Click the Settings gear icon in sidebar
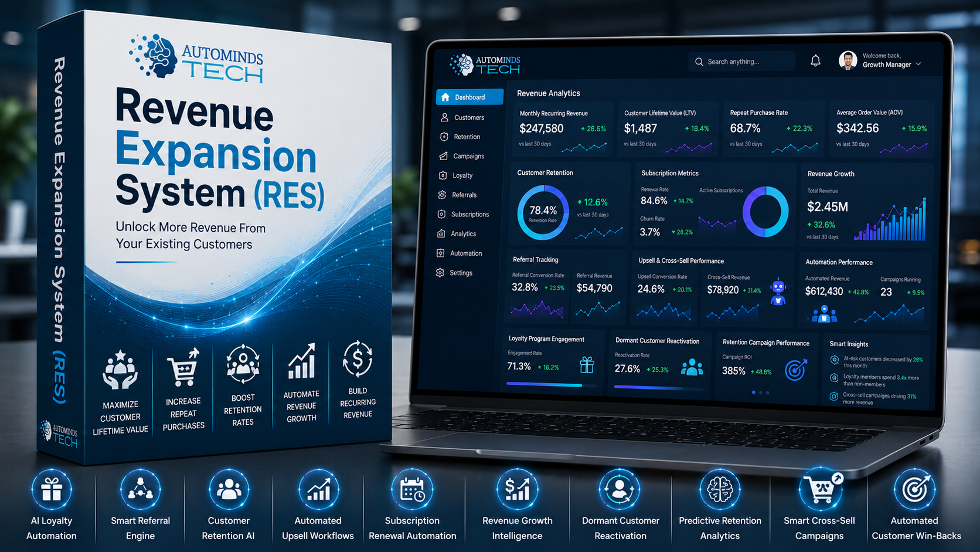Screen dimensions: 980x552 (x=440, y=273)
